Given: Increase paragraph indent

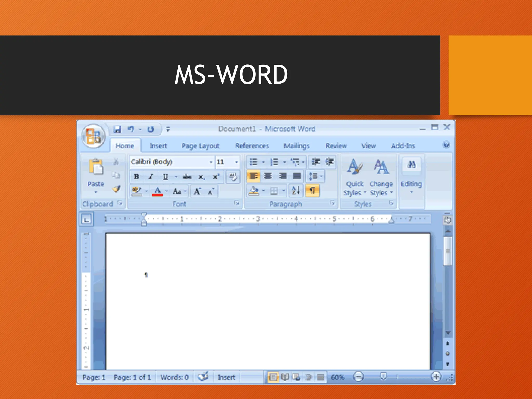Looking at the screenshot, I should [x=330, y=162].
